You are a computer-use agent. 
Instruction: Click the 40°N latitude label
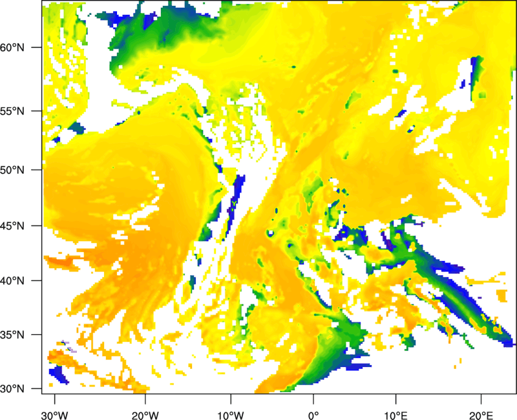pyautogui.click(x=12, y=281)
